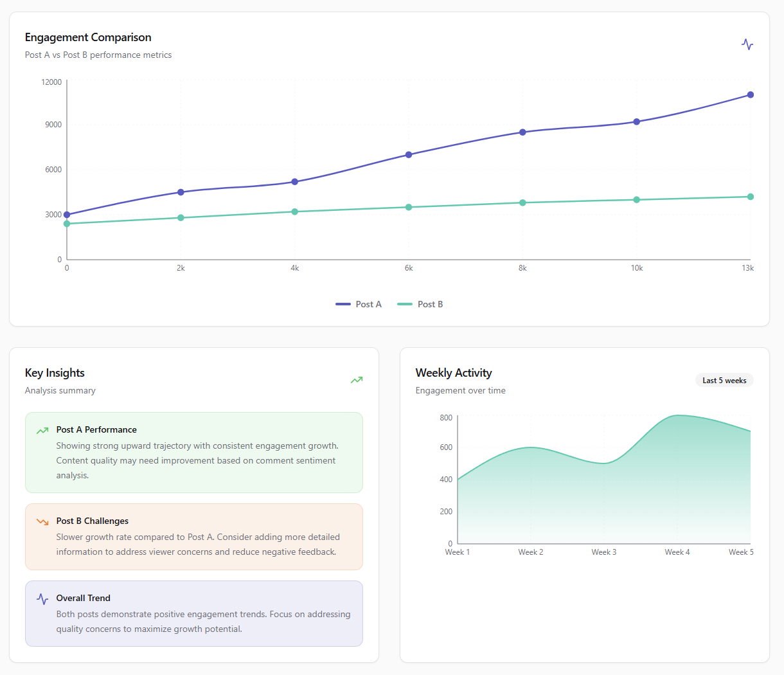The height and width of the screenshot is (675, 784).
Task: Select Post A data point at 13k
Action: click(751, 95)
